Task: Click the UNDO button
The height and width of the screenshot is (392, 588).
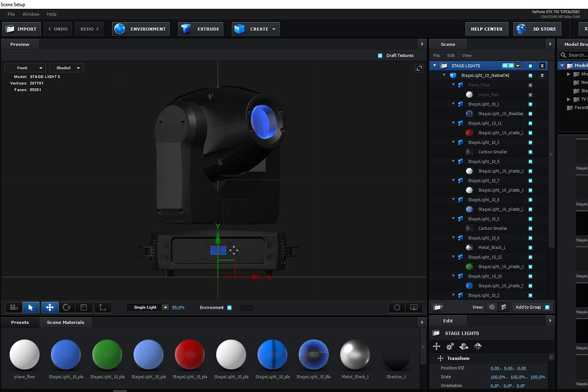Action: (58, 29)
